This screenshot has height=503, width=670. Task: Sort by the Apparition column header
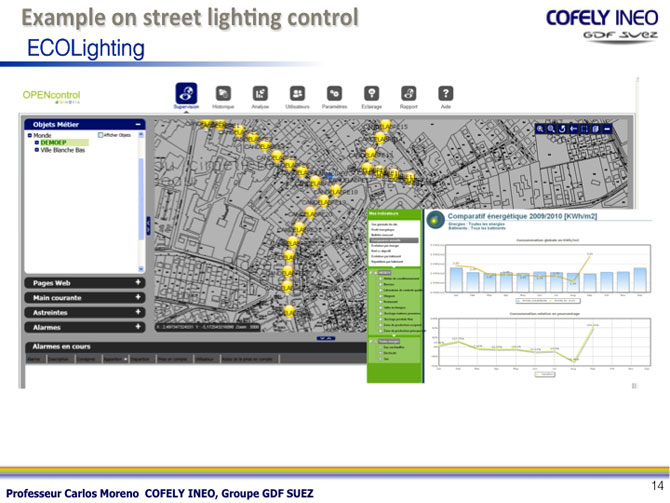tap(115, 359)
